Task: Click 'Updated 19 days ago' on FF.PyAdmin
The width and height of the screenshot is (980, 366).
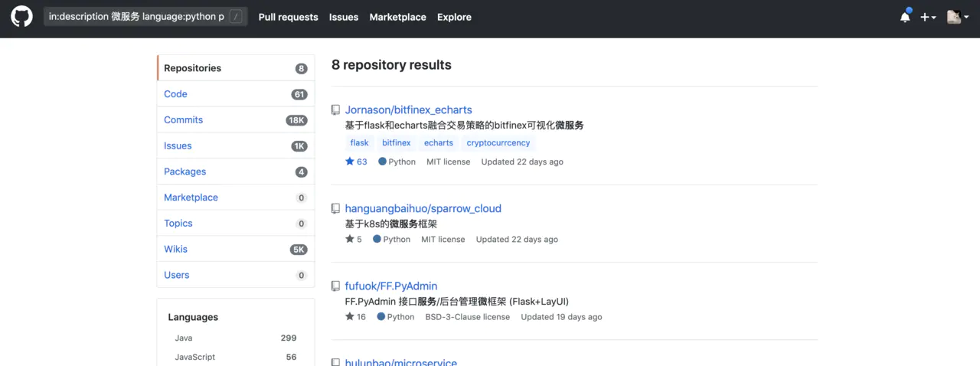Action: click(x=561, y=317)
